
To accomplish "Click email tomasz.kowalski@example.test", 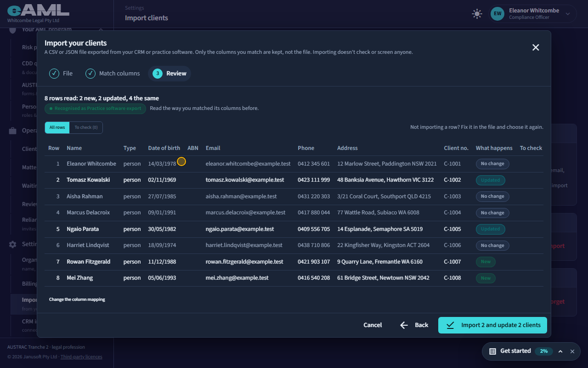I will pyautogui.click(x=245, y=180).
